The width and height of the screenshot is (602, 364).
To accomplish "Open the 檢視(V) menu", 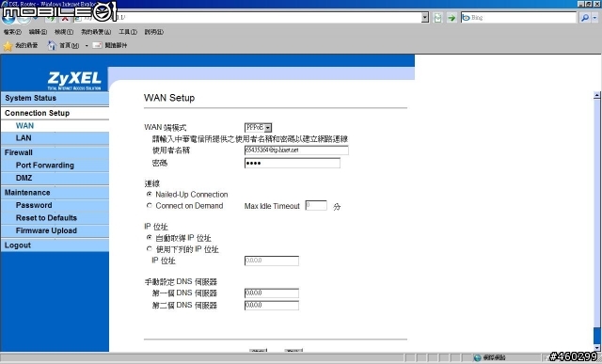I will pos(64,32).
